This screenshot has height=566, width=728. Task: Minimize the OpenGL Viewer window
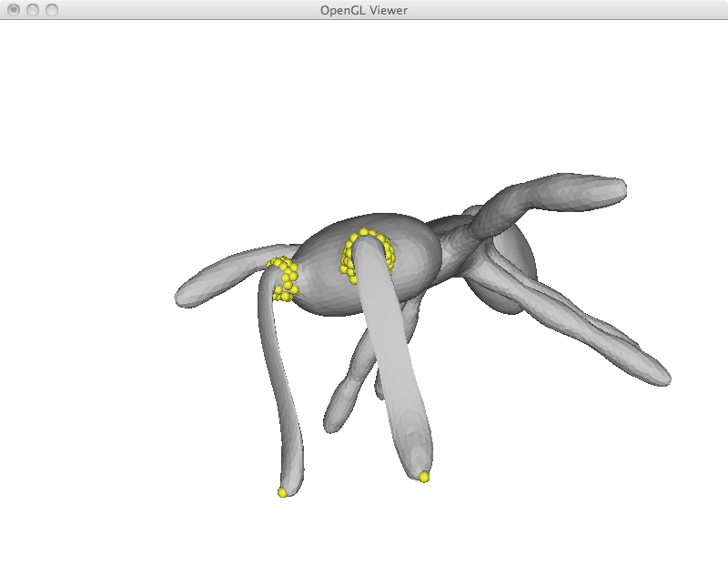tap(33, 10)
